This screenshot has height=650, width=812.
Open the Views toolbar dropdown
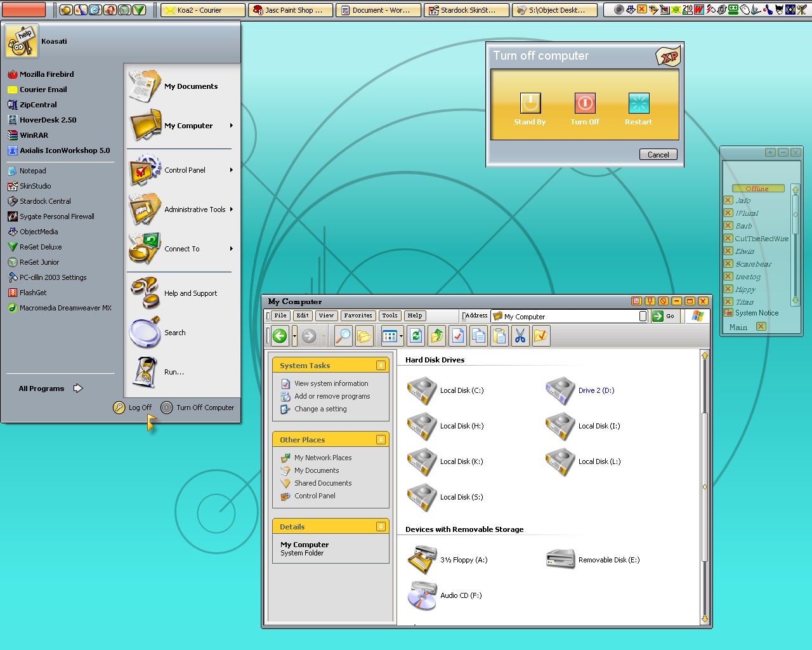[x=401, y=336]
